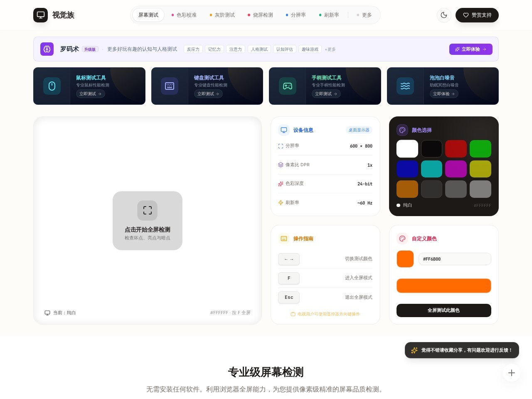Image resolution: width=532 pixels, height=399 pixels.
Task: Toggle dark mode with the moon icon
Action: point(444,15)
